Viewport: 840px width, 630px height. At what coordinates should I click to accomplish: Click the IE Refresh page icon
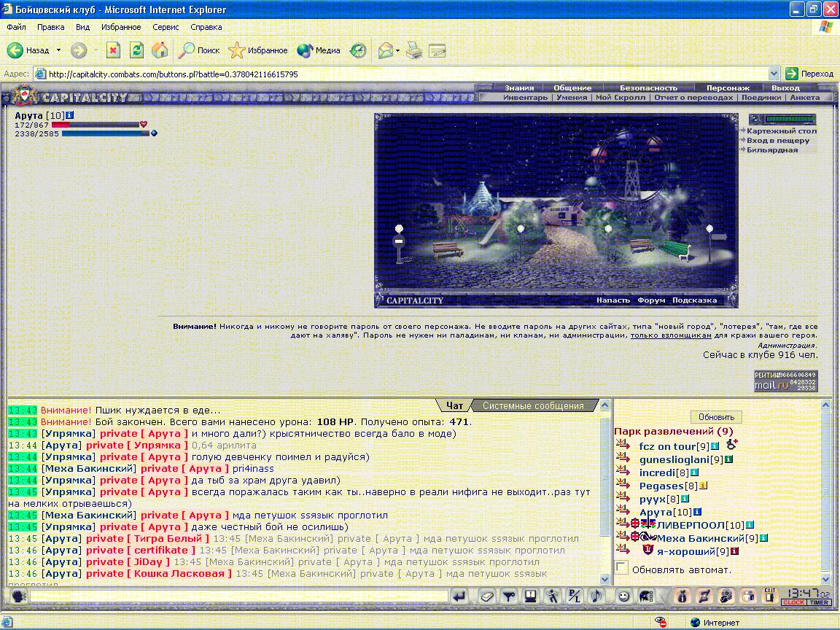click(136, 50)
